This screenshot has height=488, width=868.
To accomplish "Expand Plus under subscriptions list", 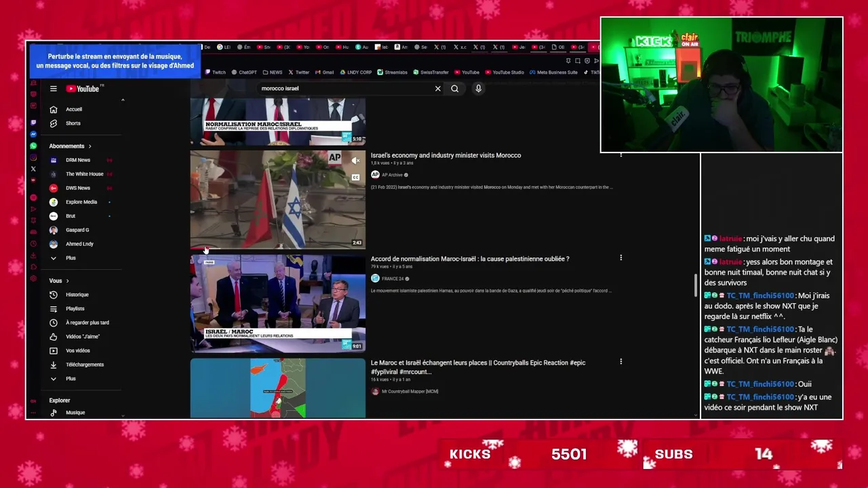I will coord(71,258).
